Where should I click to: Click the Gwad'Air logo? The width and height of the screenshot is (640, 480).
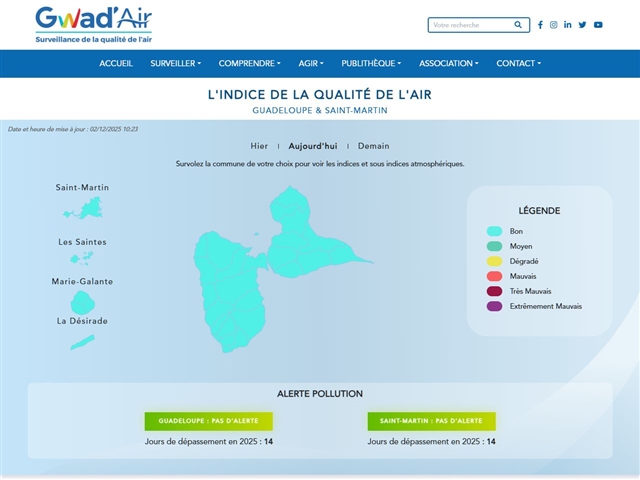pyautogui.click(x=93, y=24)
